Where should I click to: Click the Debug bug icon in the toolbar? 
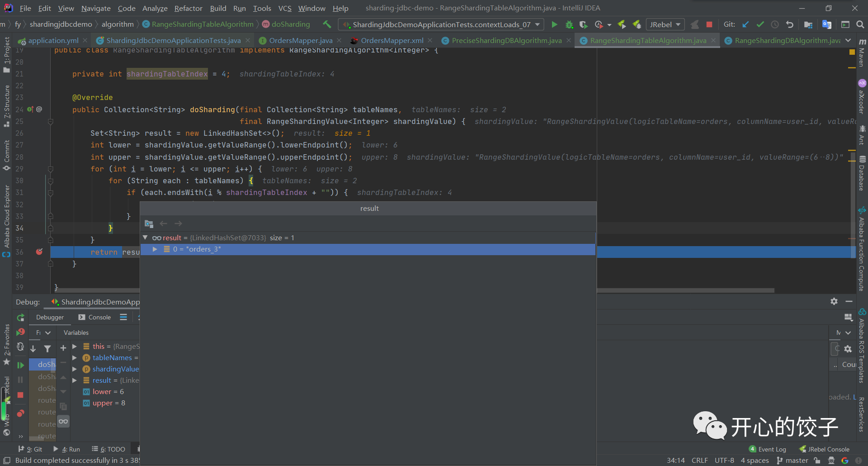point(569,24)
